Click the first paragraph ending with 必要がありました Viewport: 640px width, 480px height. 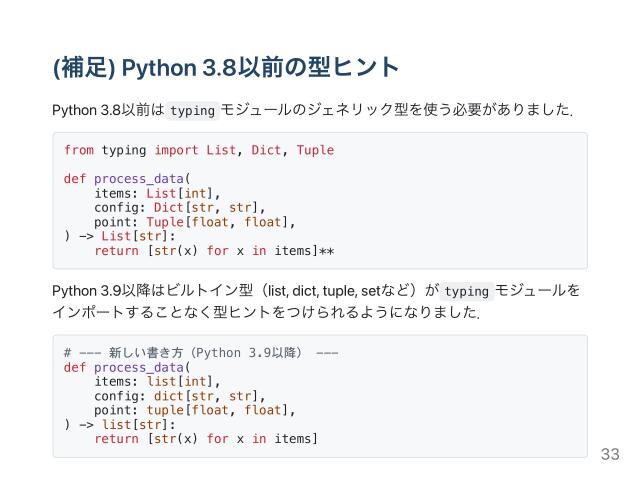coord(312,110)
